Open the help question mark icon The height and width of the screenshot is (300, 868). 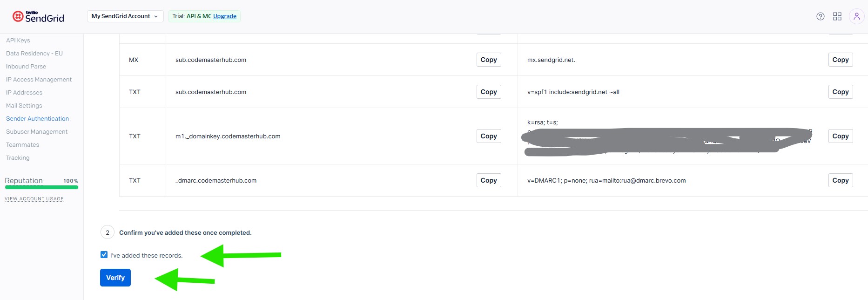click(821, 16)
